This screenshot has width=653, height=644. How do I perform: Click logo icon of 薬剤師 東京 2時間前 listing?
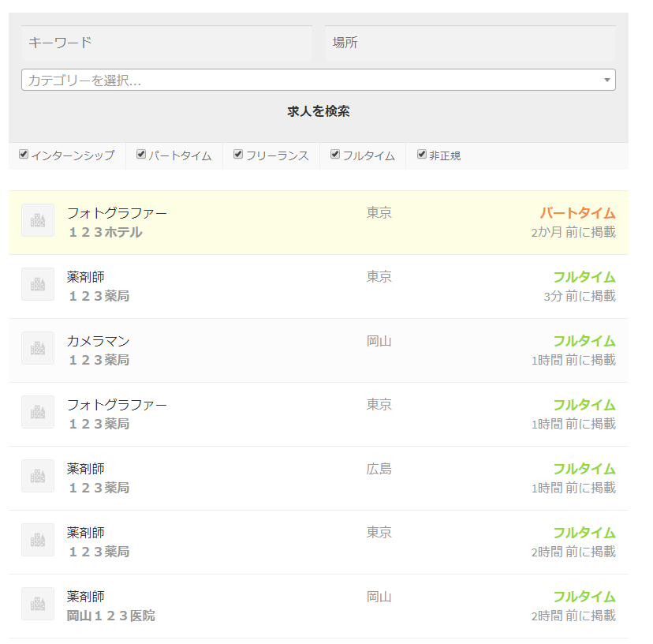click(38, 540)
